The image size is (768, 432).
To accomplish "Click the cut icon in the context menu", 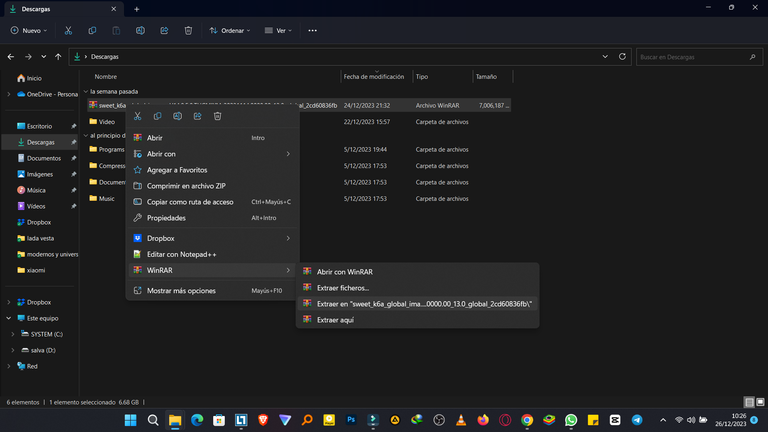I will [x=138, y=116].
